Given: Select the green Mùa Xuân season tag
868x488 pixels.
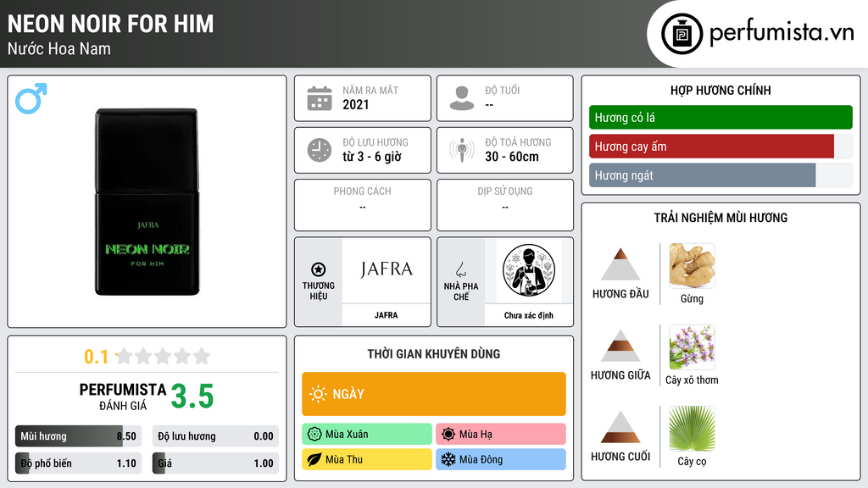Looking at the screenshot, I should 367,435.
